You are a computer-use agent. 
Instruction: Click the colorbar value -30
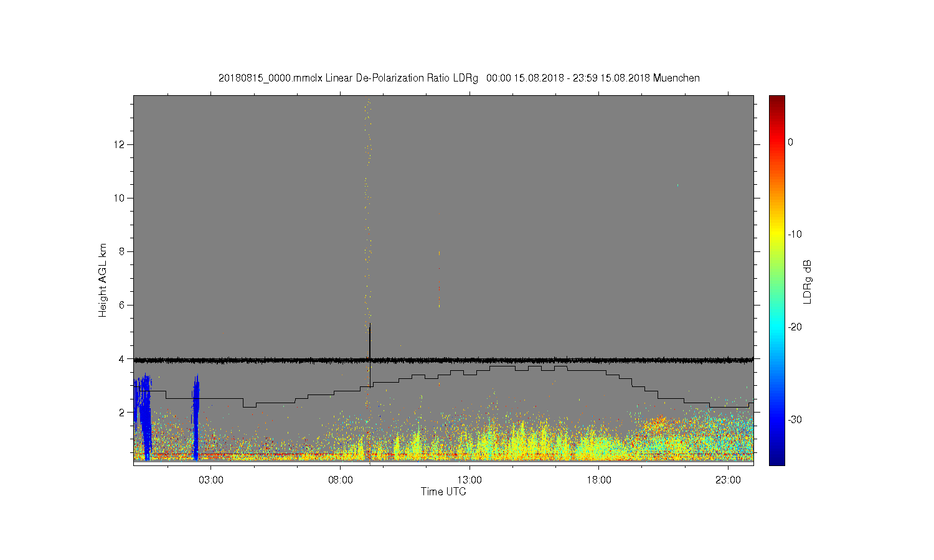pyautogui.click(x=795, y=420)
